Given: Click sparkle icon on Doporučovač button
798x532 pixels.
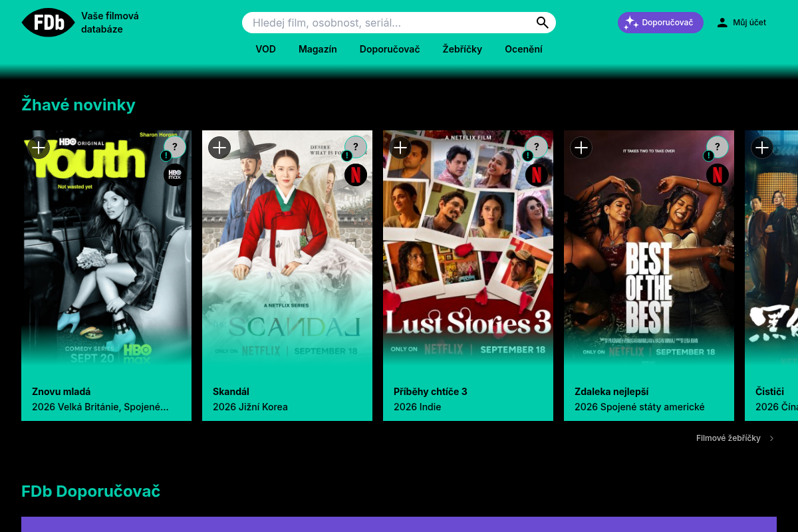Looking at the screenshot, I should [x=631, y=23].
